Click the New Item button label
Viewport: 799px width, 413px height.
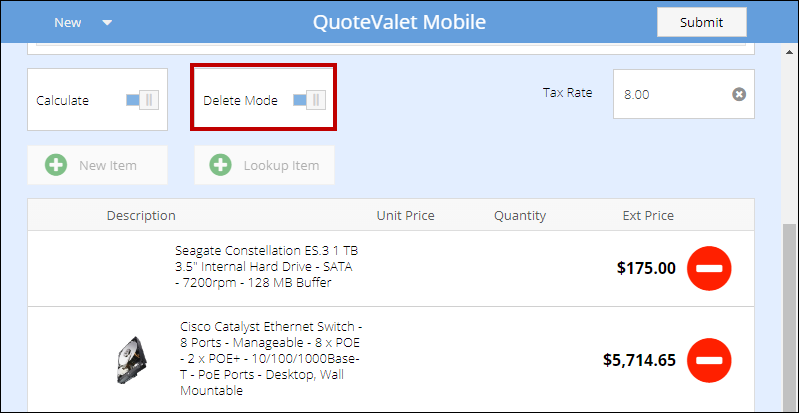point(108,165)
